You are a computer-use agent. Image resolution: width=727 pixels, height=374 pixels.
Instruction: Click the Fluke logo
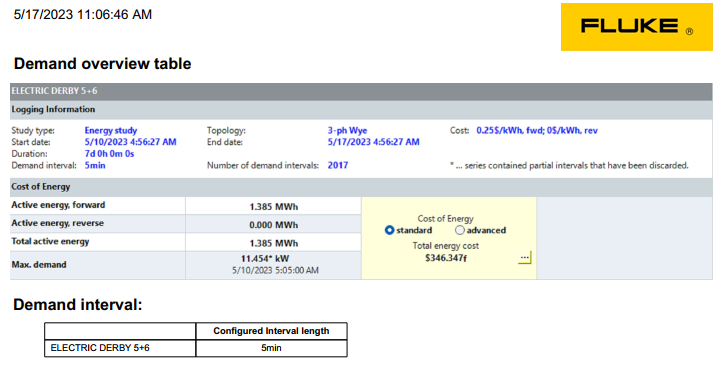(637, 27)
